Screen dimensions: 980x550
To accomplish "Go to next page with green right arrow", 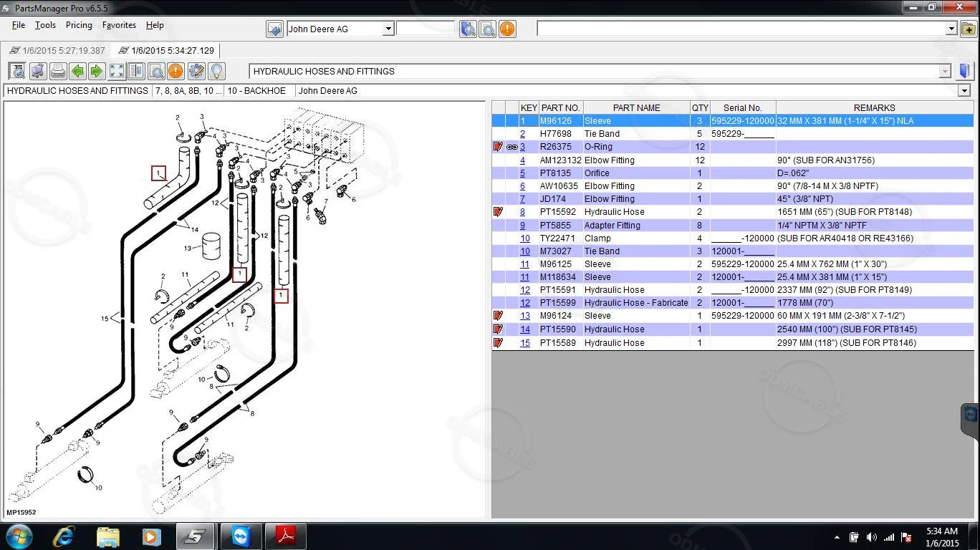I will [x=97, y=71].
